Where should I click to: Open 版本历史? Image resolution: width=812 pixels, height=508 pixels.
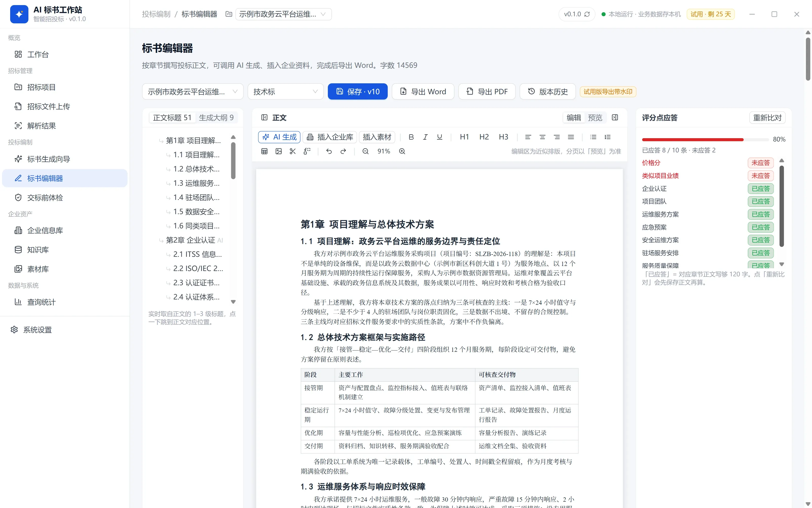tap(548, 91)
